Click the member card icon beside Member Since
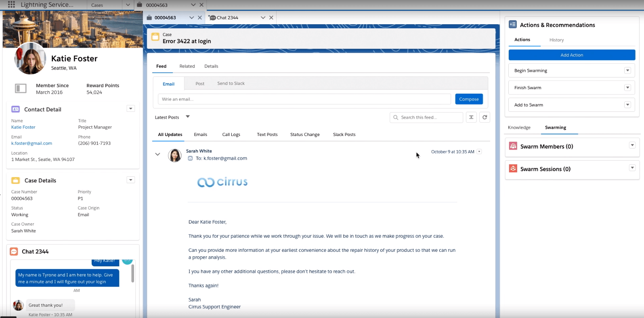This screenshot has height=318, width=644. pos(21,88)
